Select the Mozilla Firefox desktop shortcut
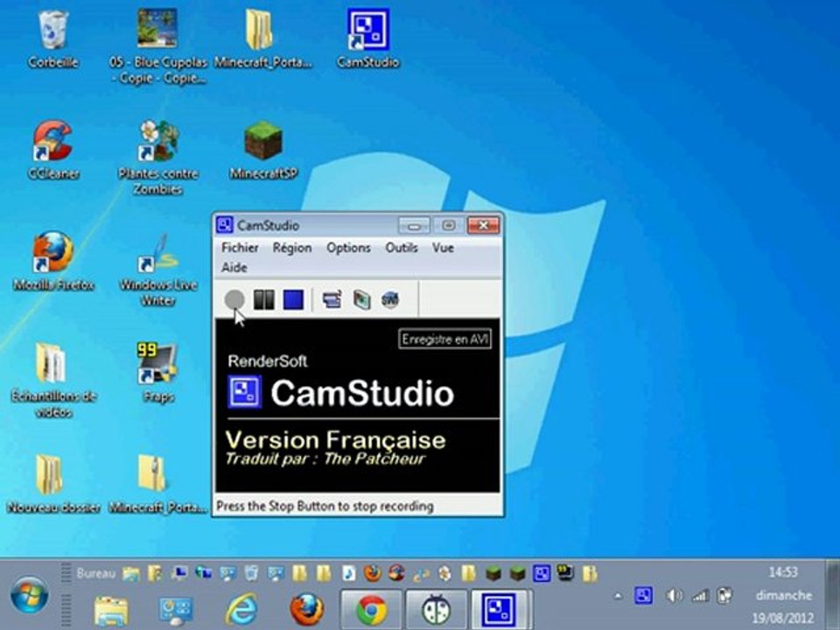This screenshot has width=840, height=630. point(53,262)
